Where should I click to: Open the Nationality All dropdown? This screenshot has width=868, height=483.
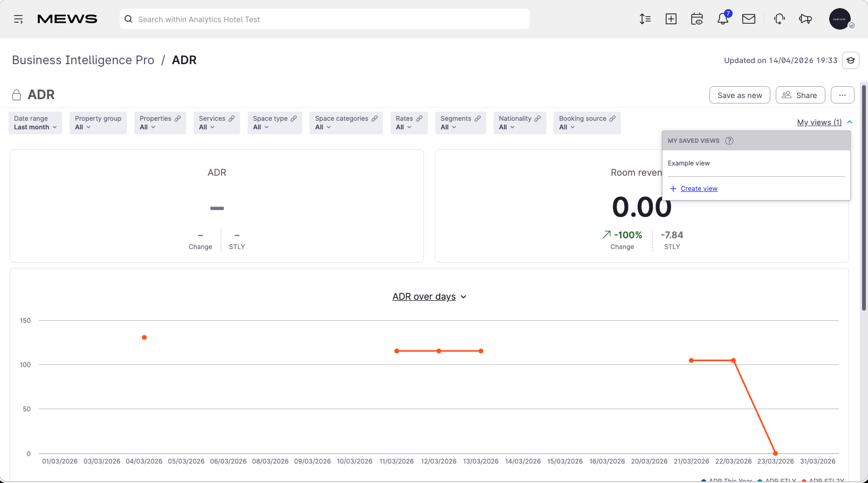pos(520,123)
